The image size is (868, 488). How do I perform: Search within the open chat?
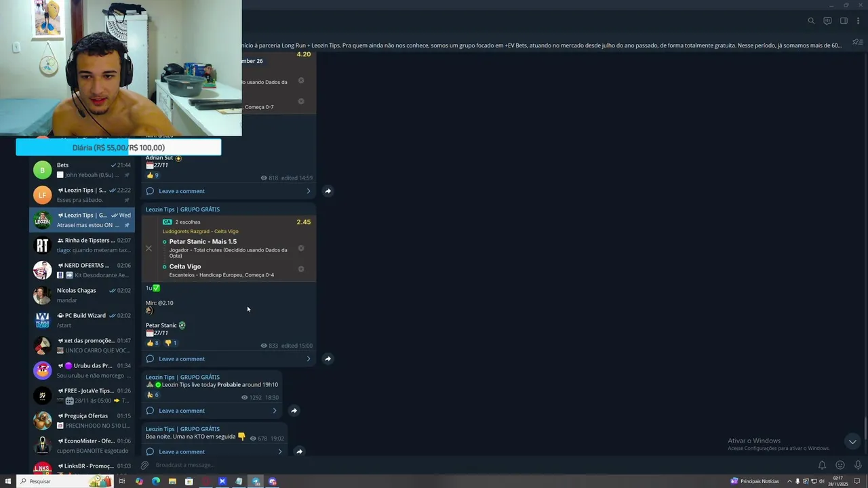pyautogui.click(x=811, y=21)
